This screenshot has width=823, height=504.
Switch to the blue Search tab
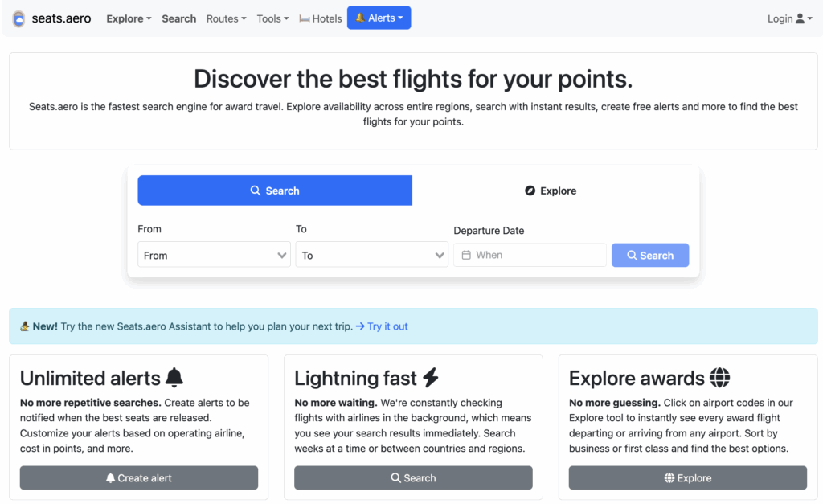coord(275,191)
